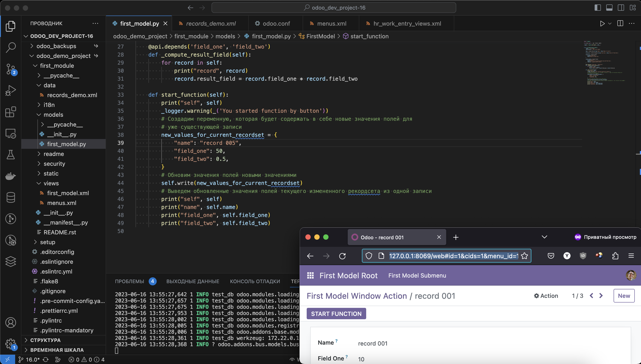Viewport: 641px width, 364px height.
Task: Go back in VS Code navigation history
Action: tap(191, 8)
